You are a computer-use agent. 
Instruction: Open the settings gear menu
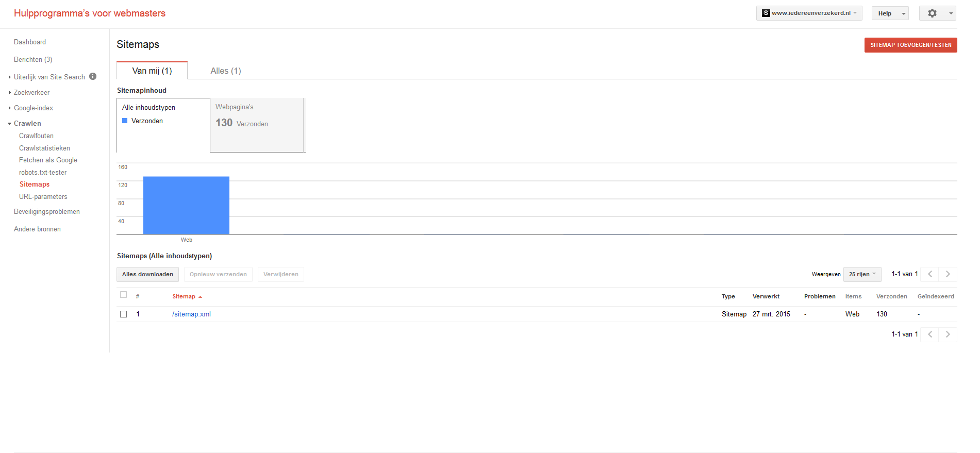[x=937, y=13]
